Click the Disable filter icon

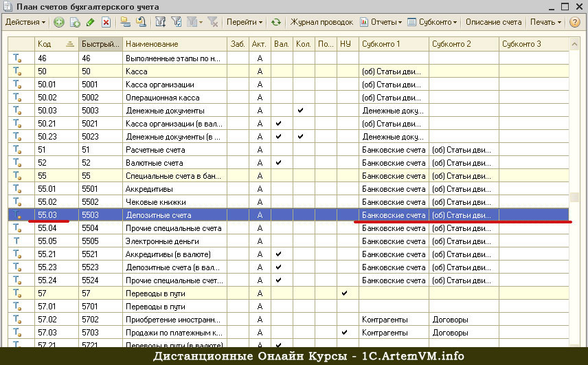pos(214,22)
